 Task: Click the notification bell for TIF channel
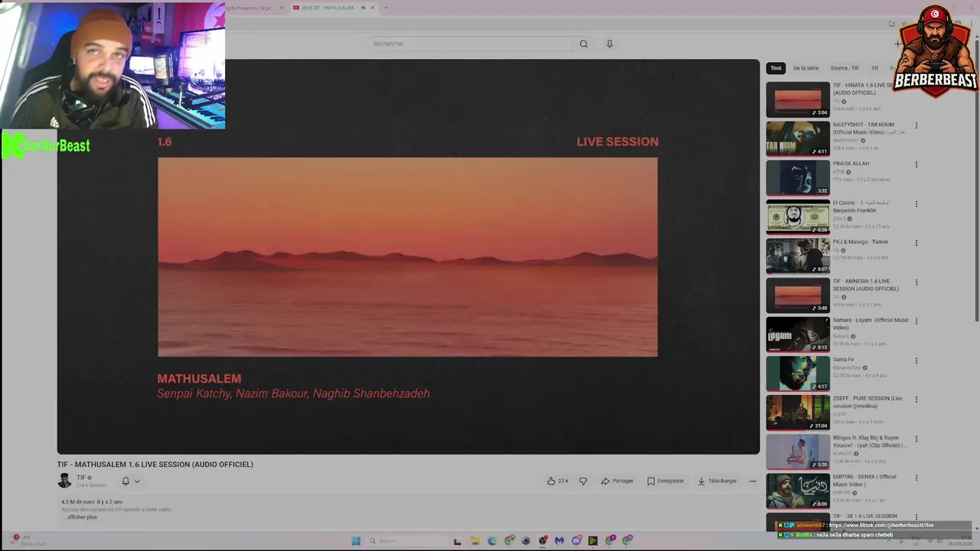click(126, 481)
